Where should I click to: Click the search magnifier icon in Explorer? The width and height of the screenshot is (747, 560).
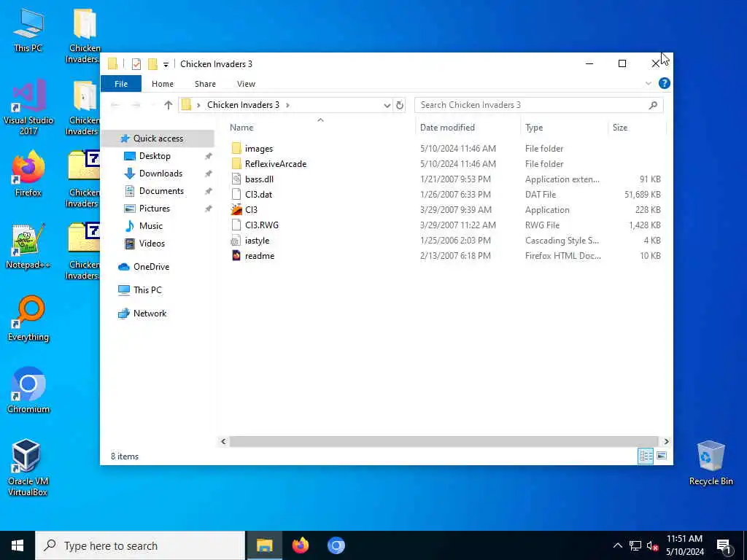(x=653, y=105)
